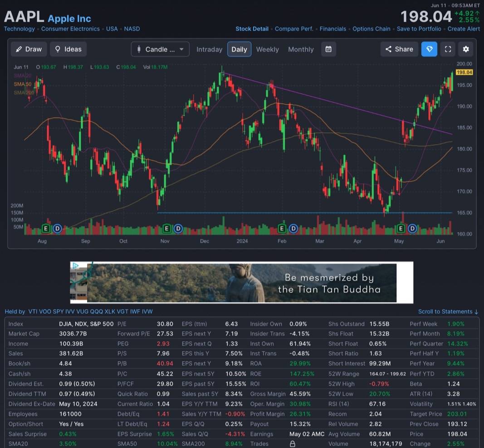Image resolution: width=484 pixels, height=448 pixels.
Task: Open the IVW ETF link
Action: (147, 311)
